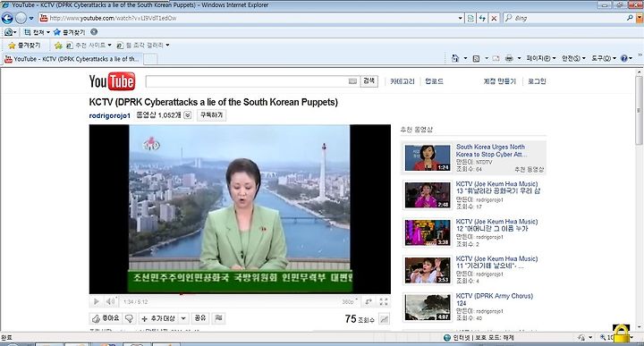Click the read mail envelope icon
Viewport: 644px width, 346px height.
click(496, 59)
